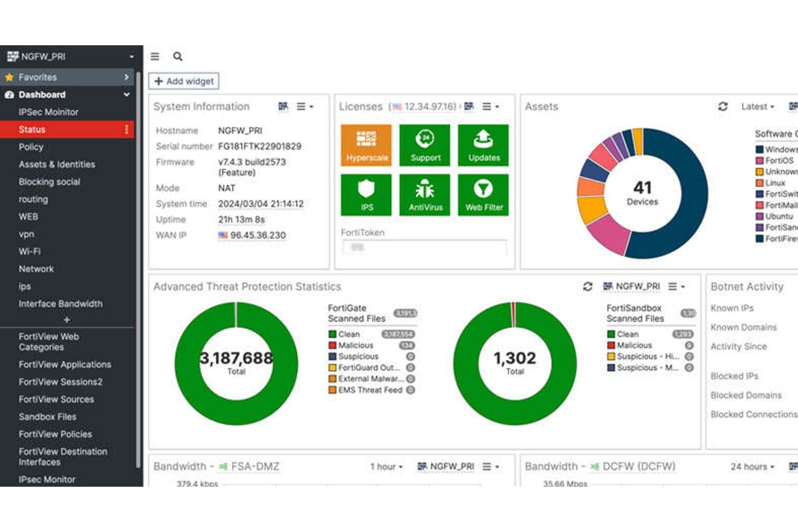This screenshot has width=798, height=532.
Task: Click the plus icon below Interface Bandwidth
Action: [x=67, y=320]
